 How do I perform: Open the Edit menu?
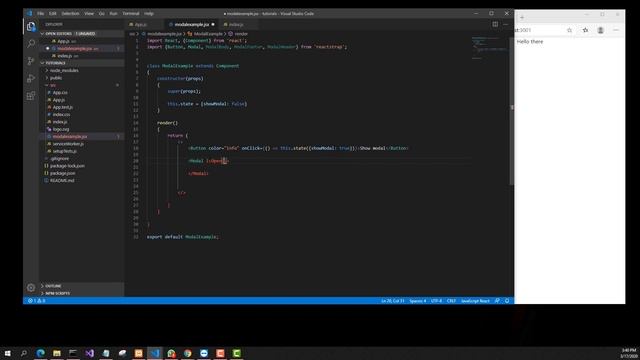point(53,13)
